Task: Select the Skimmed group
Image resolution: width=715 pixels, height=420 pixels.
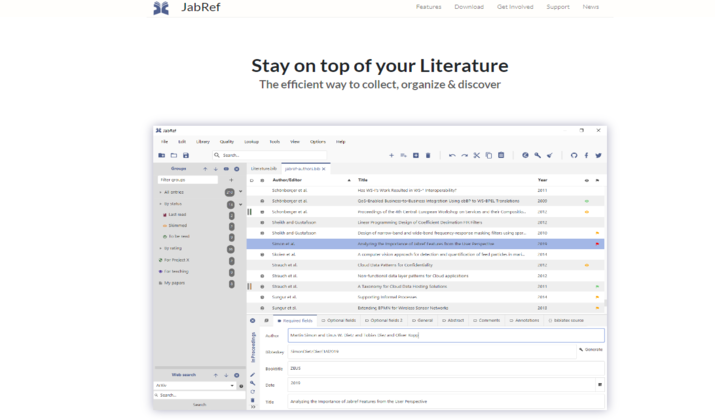Action: pyautogui.click(x=177, y=226)
